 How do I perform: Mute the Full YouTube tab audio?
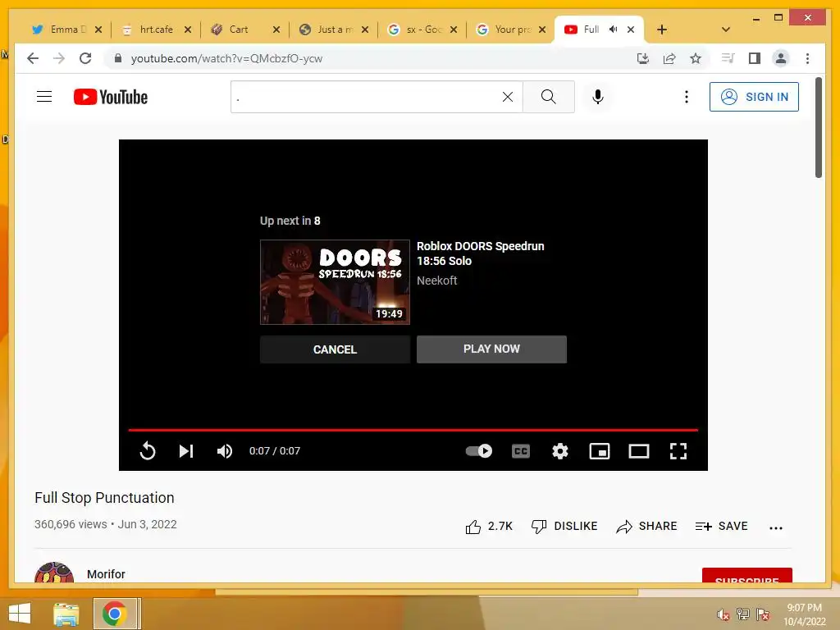coord(614,29)
